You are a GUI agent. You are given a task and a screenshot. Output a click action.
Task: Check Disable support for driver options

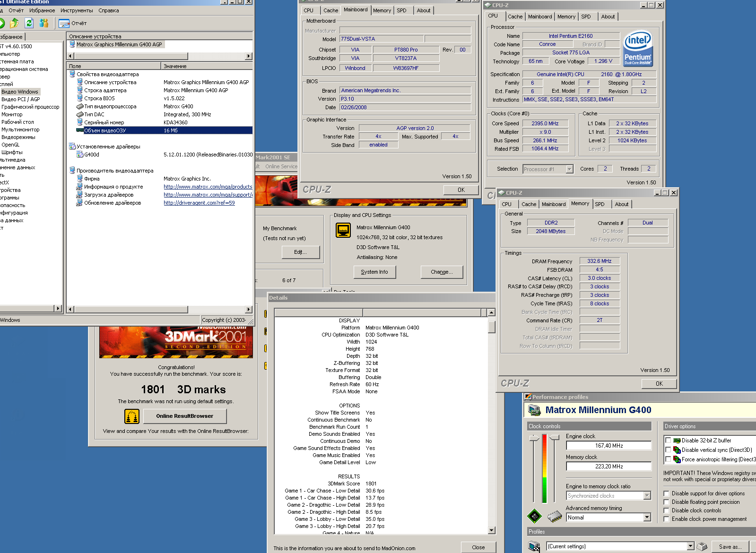point(667,493)
